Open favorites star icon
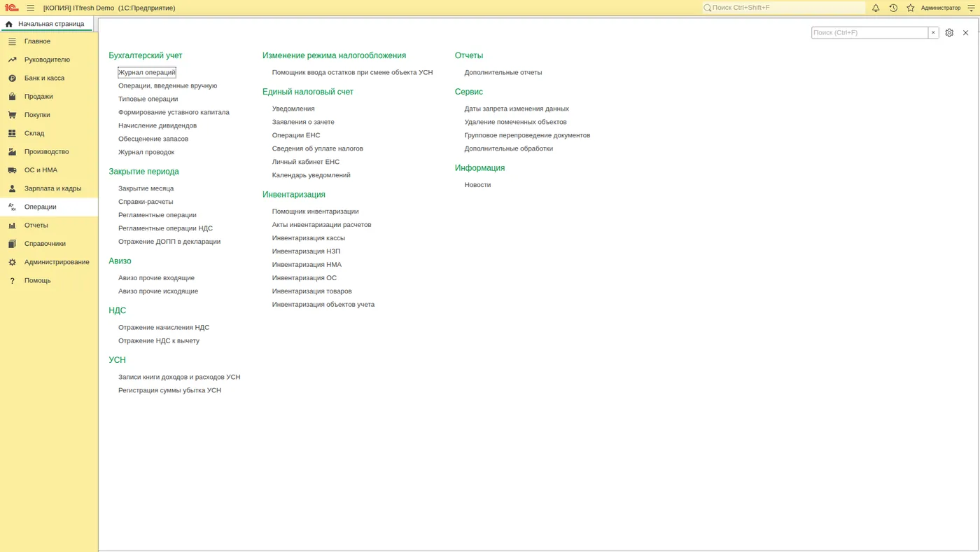980x552 pixels. pyautogui.click(x=911, y=8)
